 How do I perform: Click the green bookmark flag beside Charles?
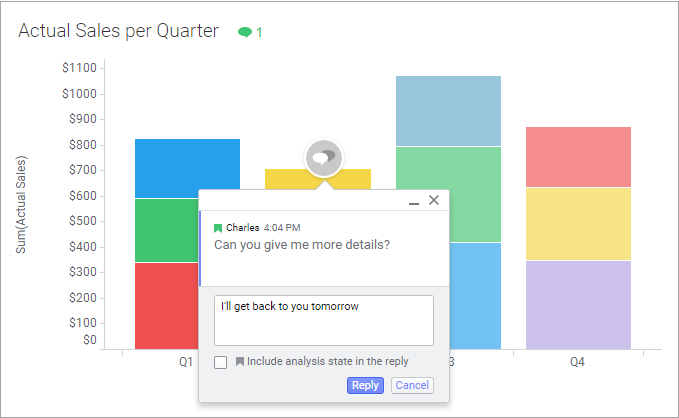[218, 228]
